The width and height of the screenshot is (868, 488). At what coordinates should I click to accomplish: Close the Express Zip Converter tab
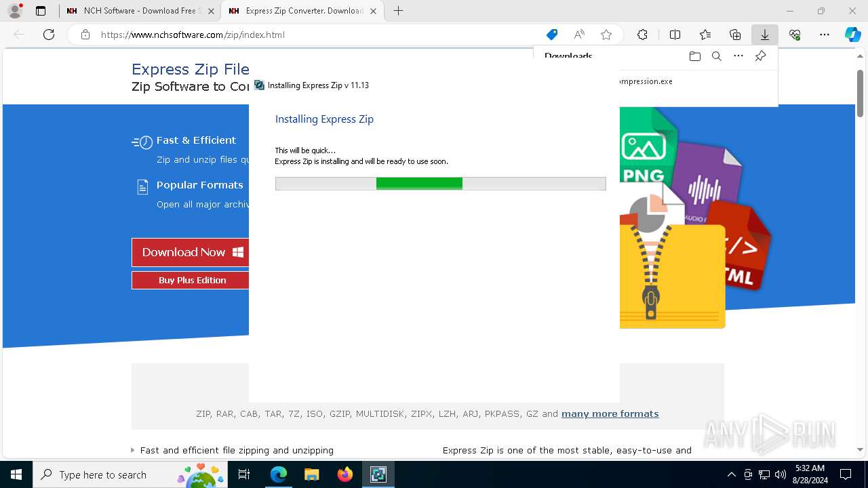coord(373,11)
